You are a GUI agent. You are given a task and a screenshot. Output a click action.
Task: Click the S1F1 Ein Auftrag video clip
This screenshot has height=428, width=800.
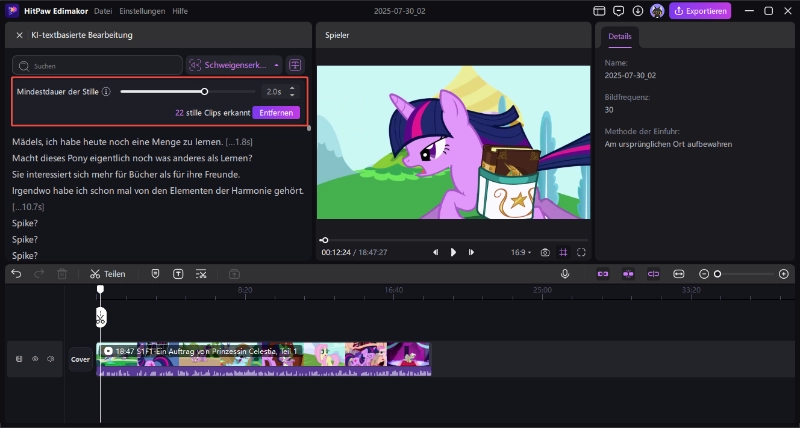click(x=264, y=359)
